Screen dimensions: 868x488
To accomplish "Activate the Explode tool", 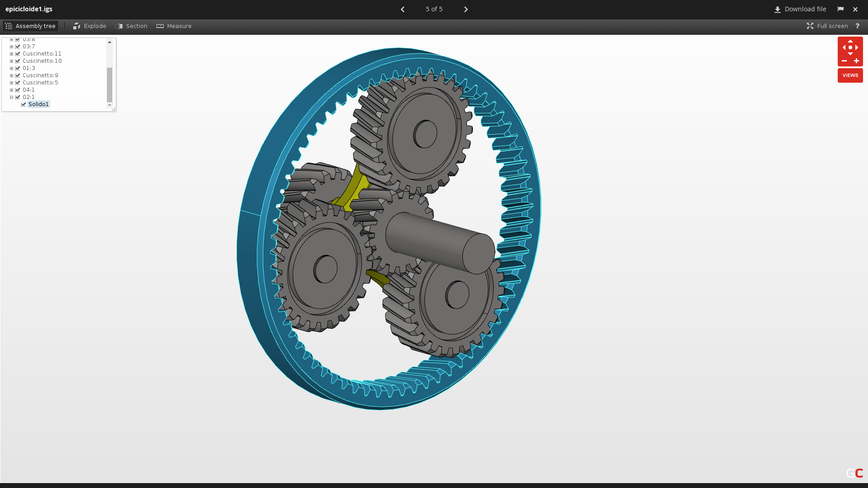I will [90, 26].
